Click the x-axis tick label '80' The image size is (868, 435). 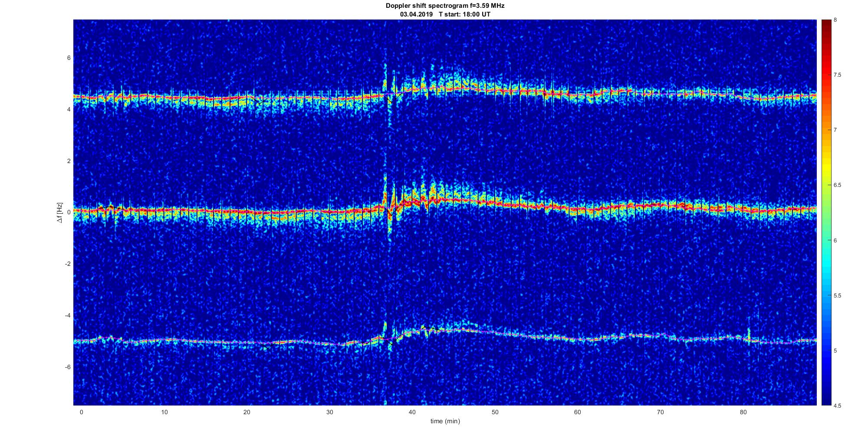click(743, 412)
